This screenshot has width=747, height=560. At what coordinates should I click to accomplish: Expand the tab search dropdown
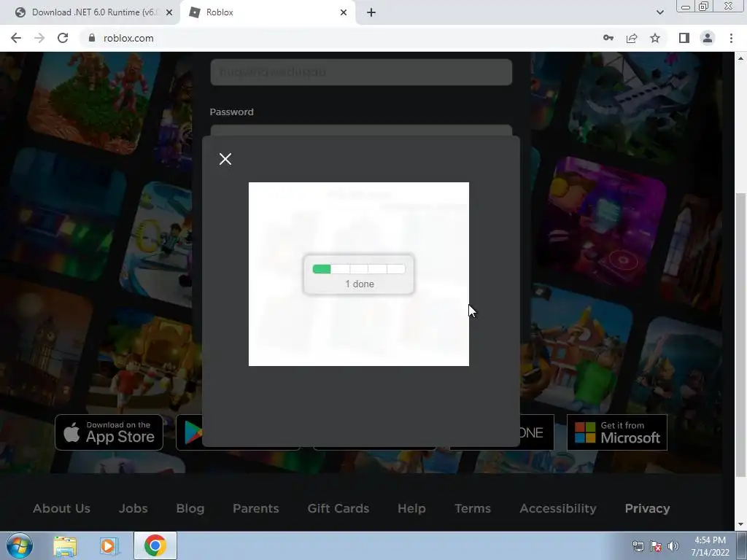[659, 12]
